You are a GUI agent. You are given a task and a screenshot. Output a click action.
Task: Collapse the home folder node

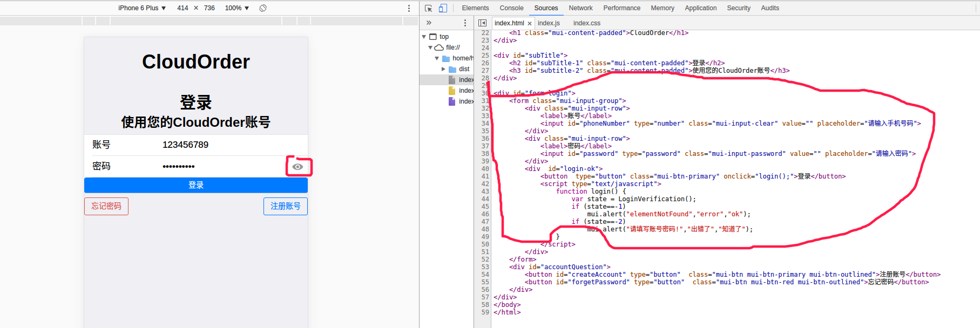tap(437, 58)
